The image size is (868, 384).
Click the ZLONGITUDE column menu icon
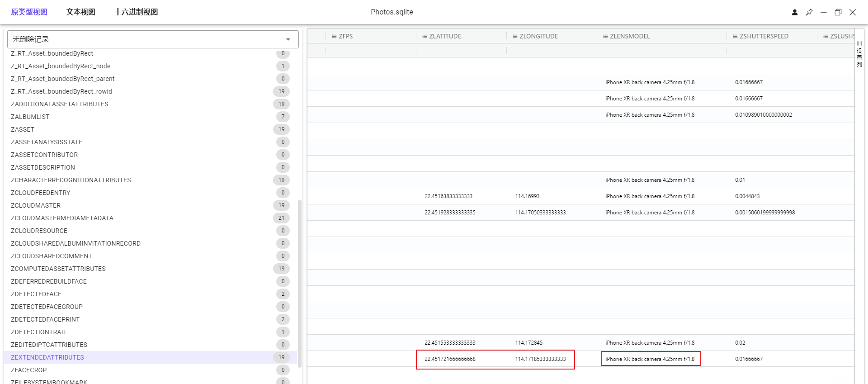(x=515, y=36)
